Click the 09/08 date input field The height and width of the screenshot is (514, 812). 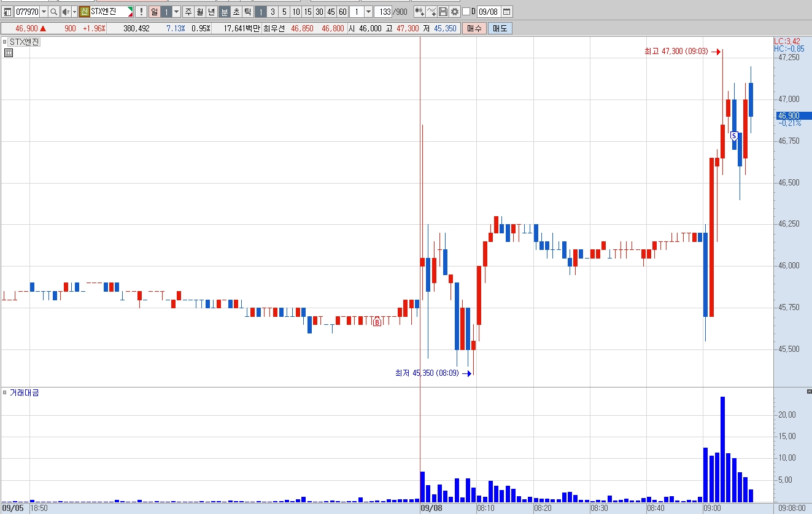[x=489, y=12]
